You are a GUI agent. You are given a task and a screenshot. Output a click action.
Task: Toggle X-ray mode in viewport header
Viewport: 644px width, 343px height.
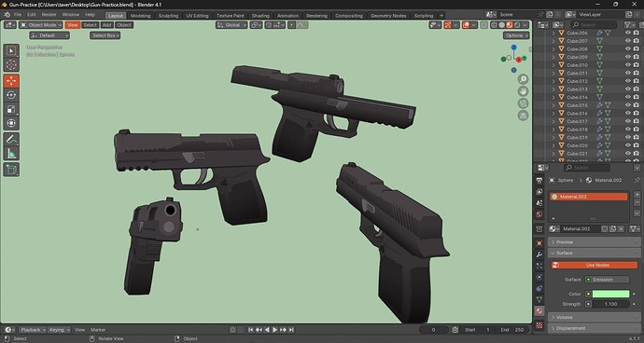pyautogui.click(x=484, y=25)
